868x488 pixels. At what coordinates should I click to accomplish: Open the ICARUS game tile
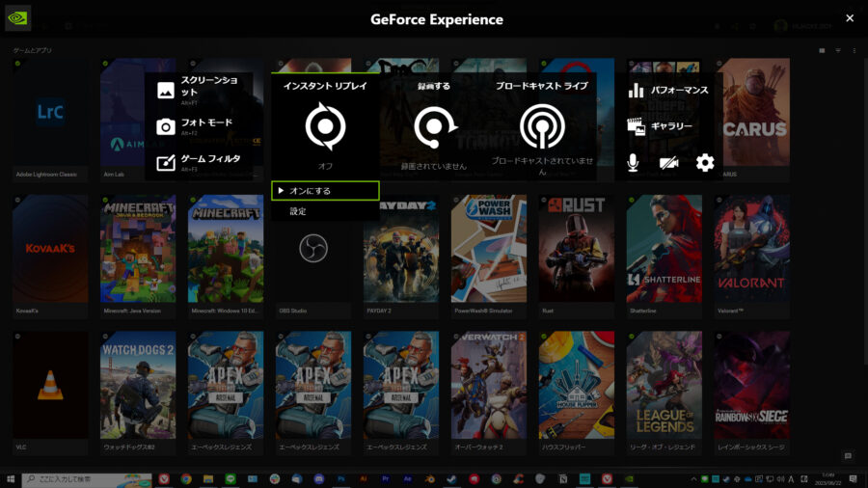751,120
